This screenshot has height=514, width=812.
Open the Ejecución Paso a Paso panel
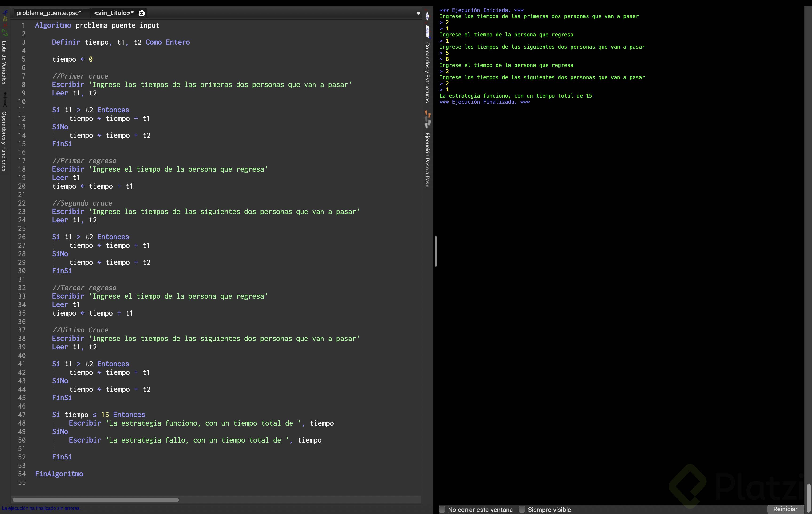click(427, 160)
